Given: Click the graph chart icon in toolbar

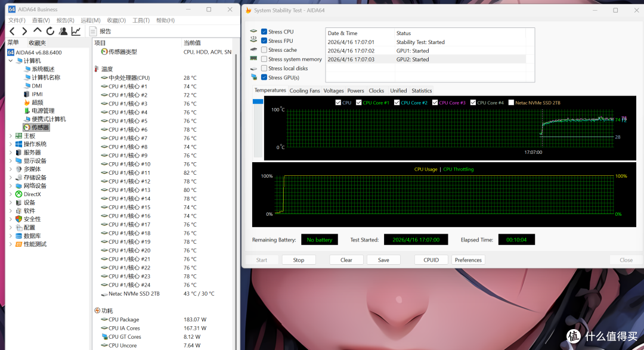Looking at the screenshot, I should coord(76,31).
